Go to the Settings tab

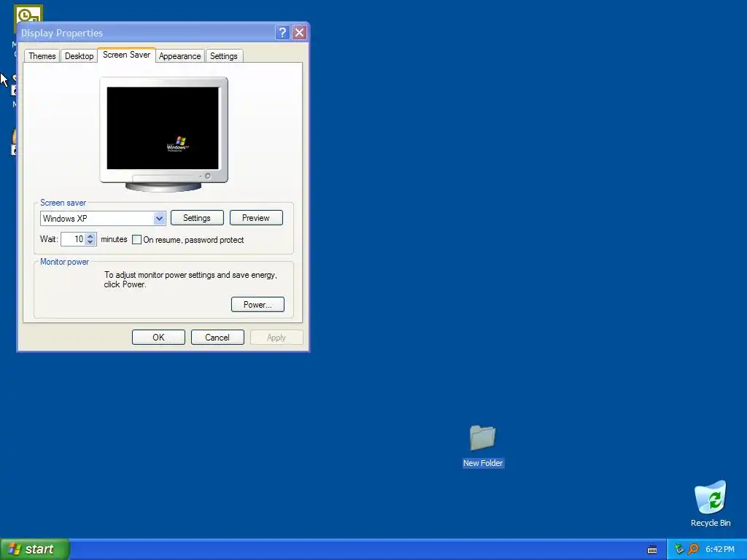pos(223,55)
